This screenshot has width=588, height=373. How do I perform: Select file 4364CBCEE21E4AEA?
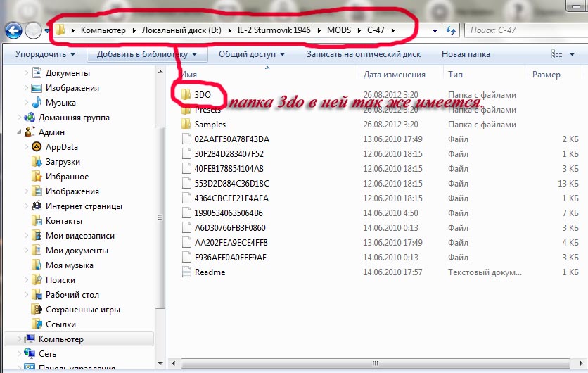tap(231, 198)
